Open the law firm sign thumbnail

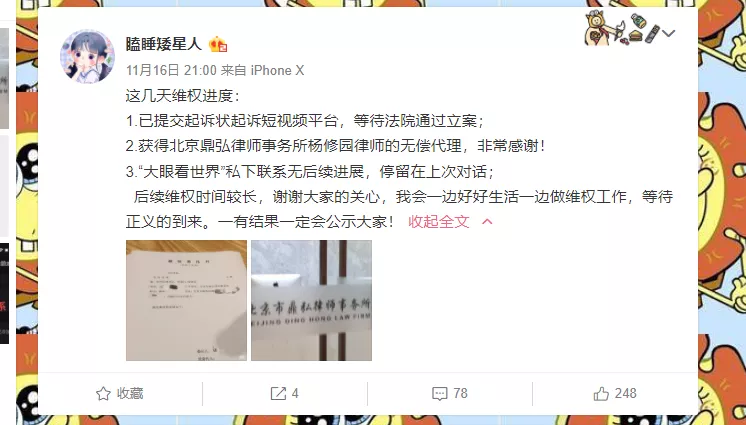[x=311, y=300]
